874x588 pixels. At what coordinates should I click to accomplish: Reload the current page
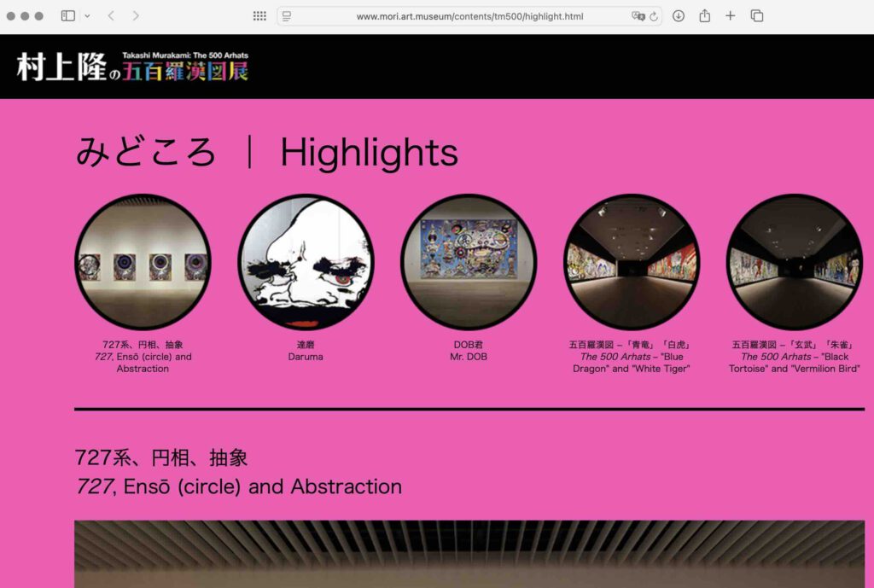(x=654, y=16)
